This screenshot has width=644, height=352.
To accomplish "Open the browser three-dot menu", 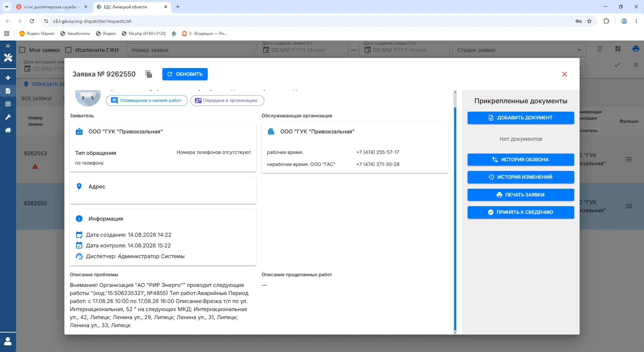I will coord(636,21).
